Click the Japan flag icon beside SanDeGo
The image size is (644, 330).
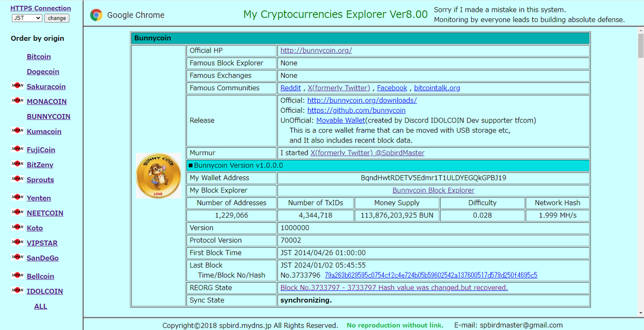pyautogui.click(x=17, y=258)
